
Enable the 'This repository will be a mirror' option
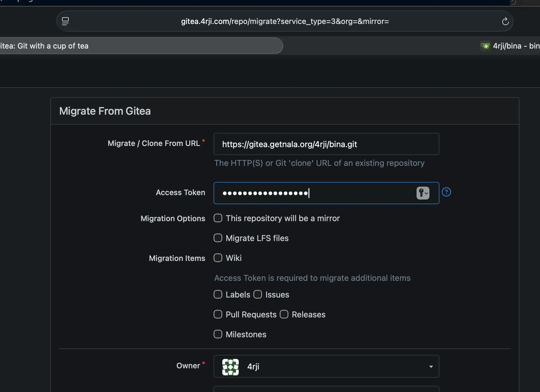pyautogui.click(x=218, y=218)
